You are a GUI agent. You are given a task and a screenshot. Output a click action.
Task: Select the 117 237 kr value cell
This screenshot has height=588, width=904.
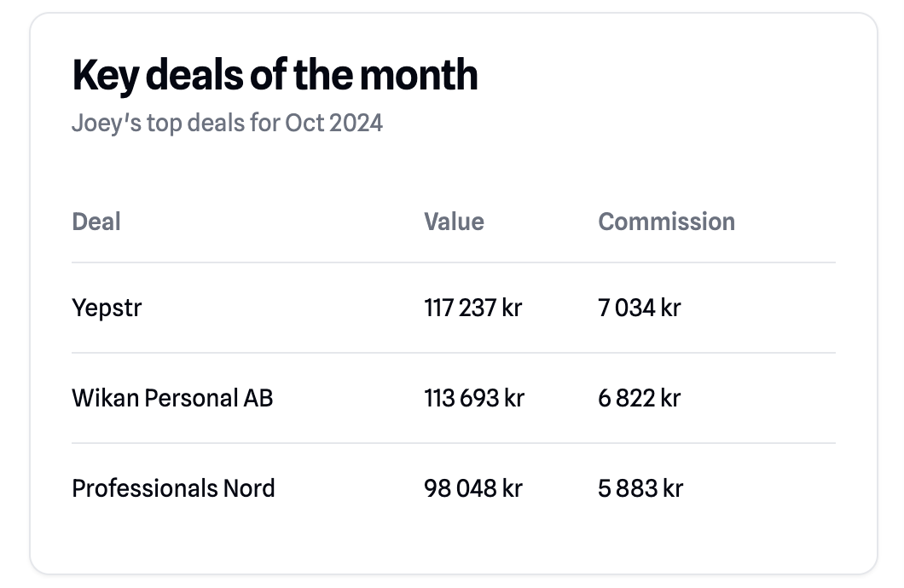tap(472, 308)
